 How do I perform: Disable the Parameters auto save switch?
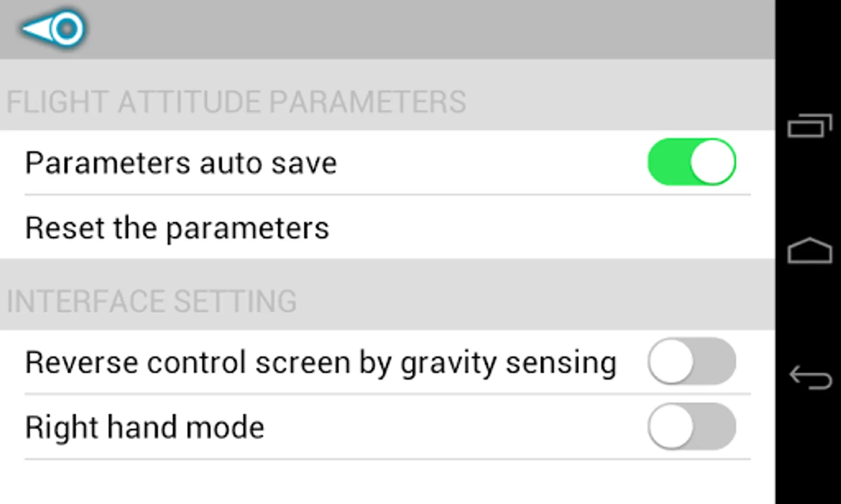pyautogui.click(x=691, y=162)
